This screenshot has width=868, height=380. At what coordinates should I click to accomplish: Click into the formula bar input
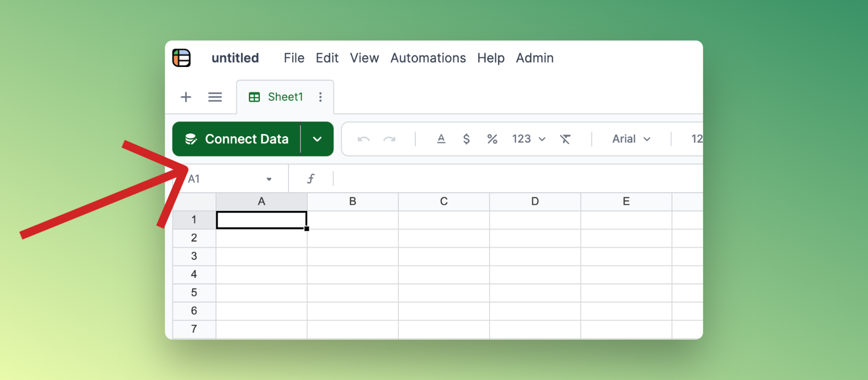pyautogui.click(x=518, y=178)
